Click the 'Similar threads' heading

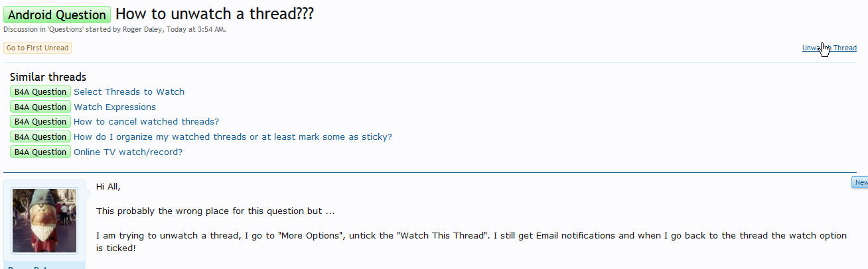48,77
